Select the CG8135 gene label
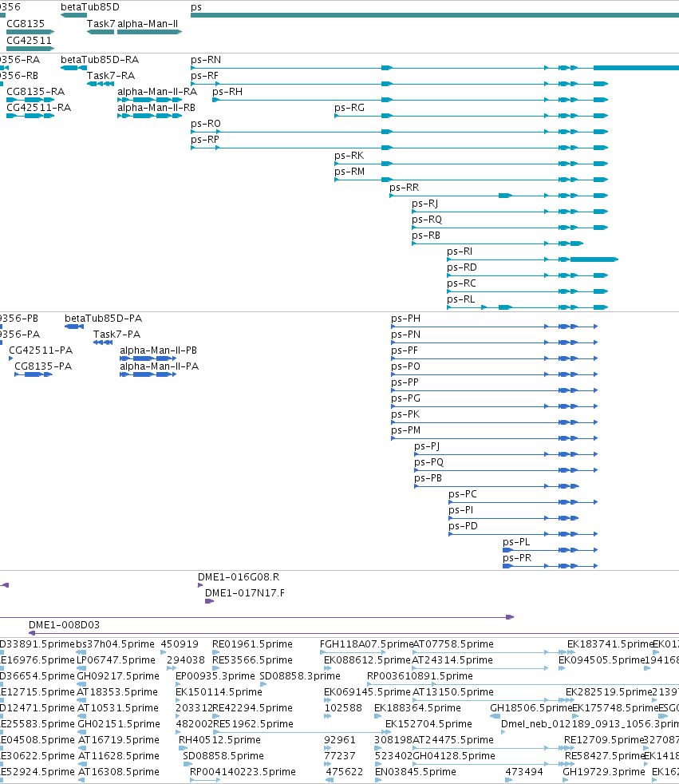Image resolution: width=679 pixels, height=784 pixels. tap(26, 23)
